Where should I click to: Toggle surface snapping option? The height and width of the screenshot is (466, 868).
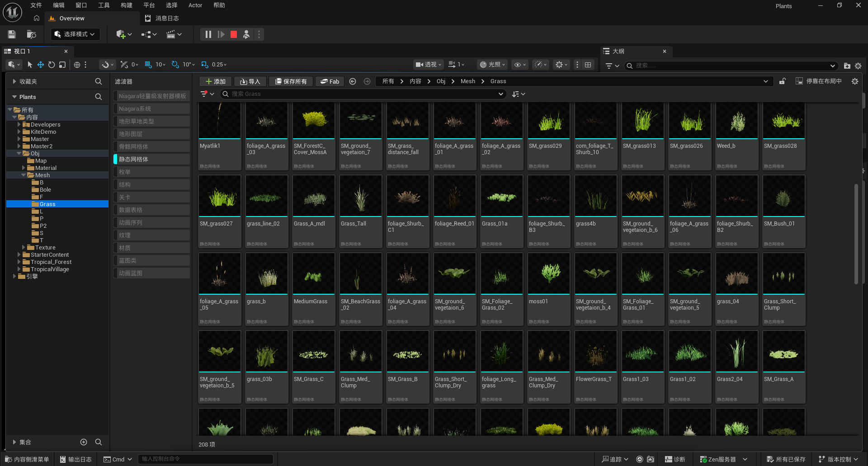[x=124, y=65]
